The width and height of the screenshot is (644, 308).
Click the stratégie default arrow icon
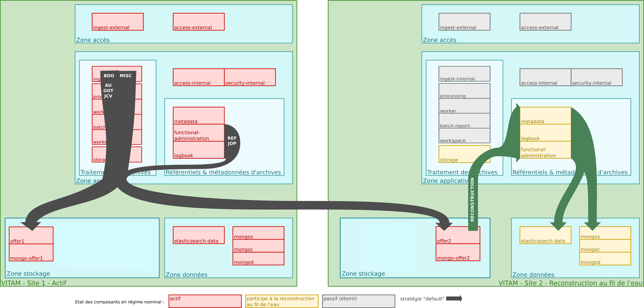[454, 298]
